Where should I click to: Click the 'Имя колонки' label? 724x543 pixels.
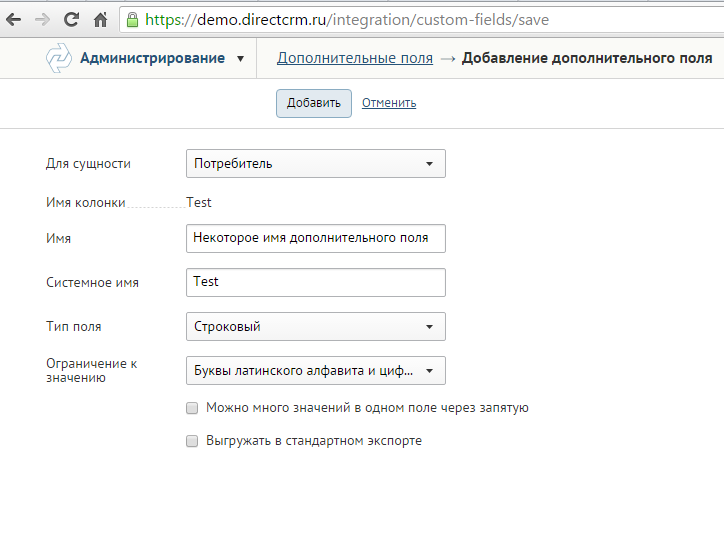(86, 203)
